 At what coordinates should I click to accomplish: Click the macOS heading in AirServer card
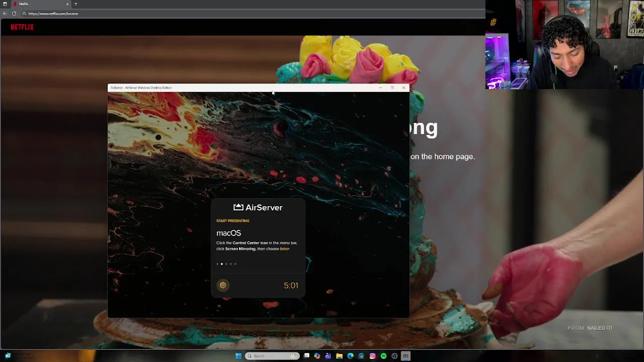click(228, 233)
